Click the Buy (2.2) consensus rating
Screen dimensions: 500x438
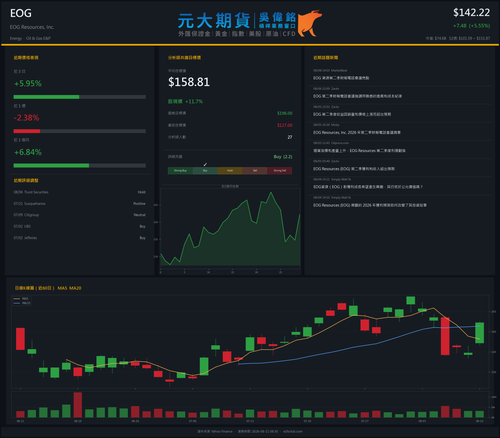283,157
